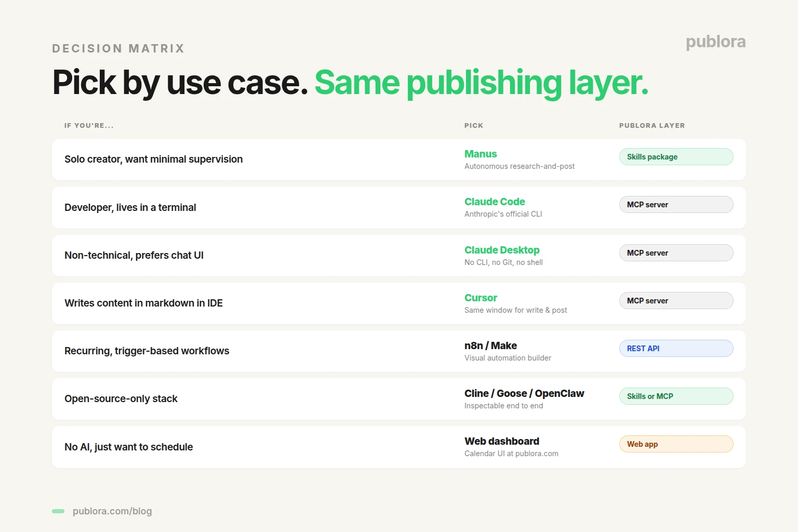This screenshot has width=798, height=532.
Task: Click "Visual automation builder" description
Action: coord(508,358)
